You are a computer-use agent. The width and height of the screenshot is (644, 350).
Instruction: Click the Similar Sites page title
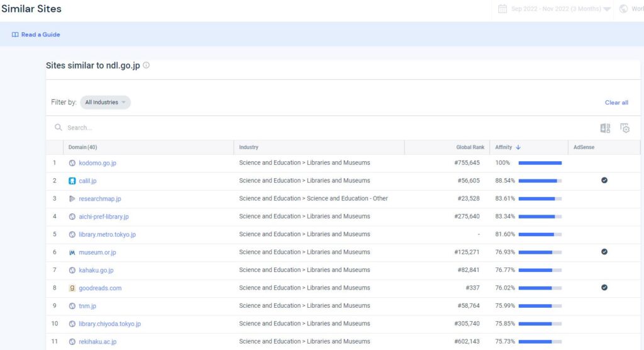click(x=31, y=9)
